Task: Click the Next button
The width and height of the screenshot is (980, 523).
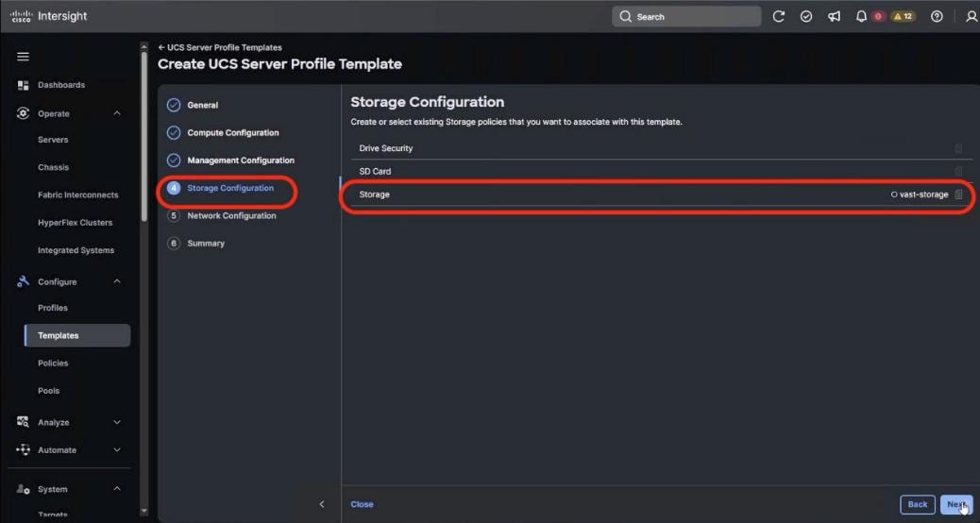Action: pos(956,504)
